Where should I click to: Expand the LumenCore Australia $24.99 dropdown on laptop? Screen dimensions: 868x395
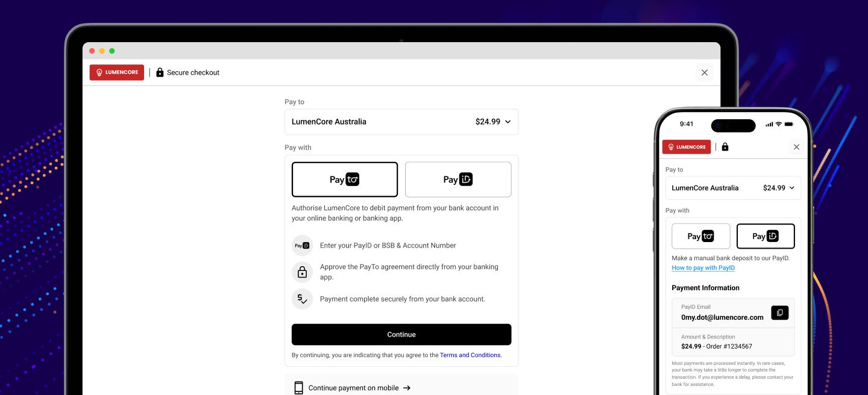(401, 122)
